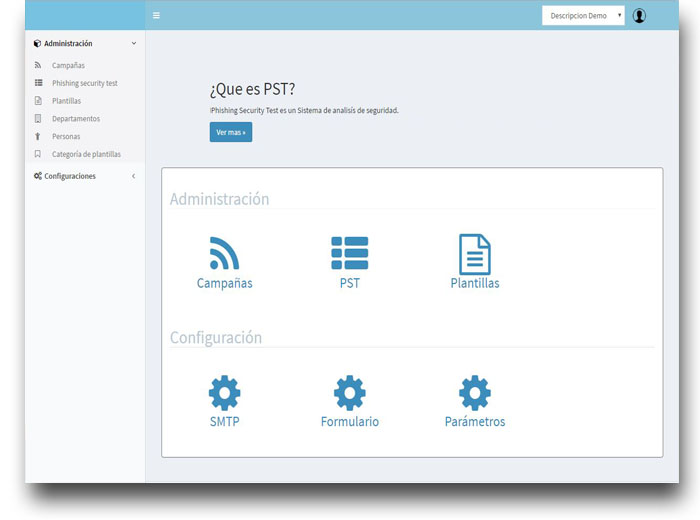Click the Campañas RSS feed icon in dashboard
700x520 pixels.
(224, 253)
